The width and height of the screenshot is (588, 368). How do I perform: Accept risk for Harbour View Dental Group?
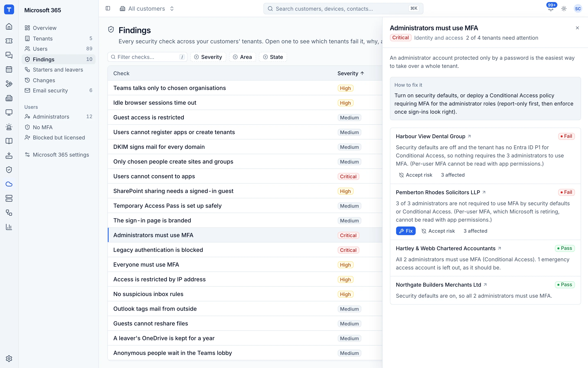416,175
